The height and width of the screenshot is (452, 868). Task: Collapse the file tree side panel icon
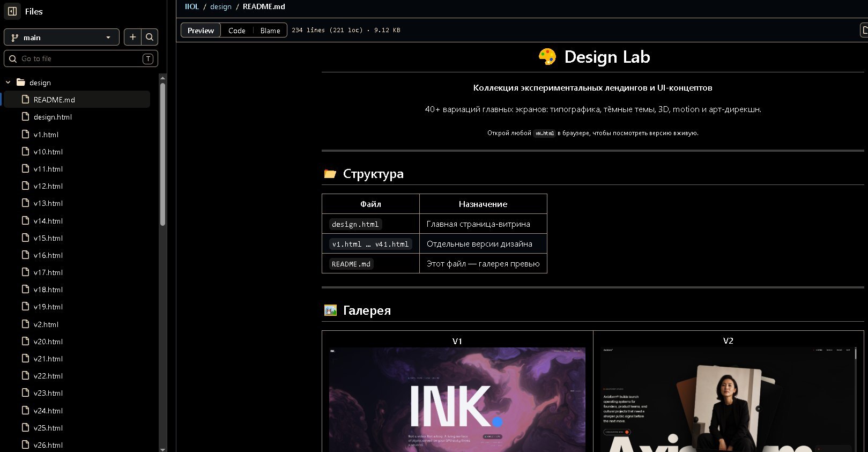(12, 11)
